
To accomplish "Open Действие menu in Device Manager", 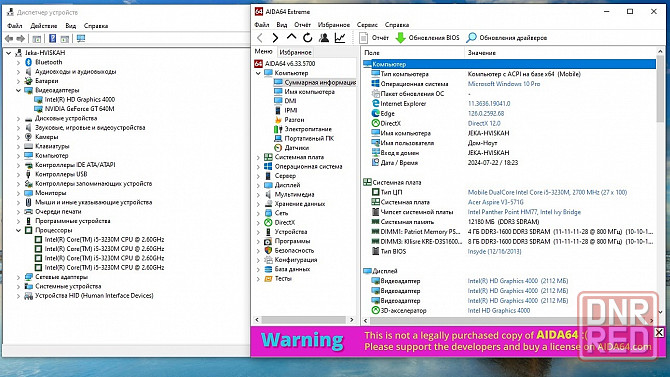I will point(44,26).
